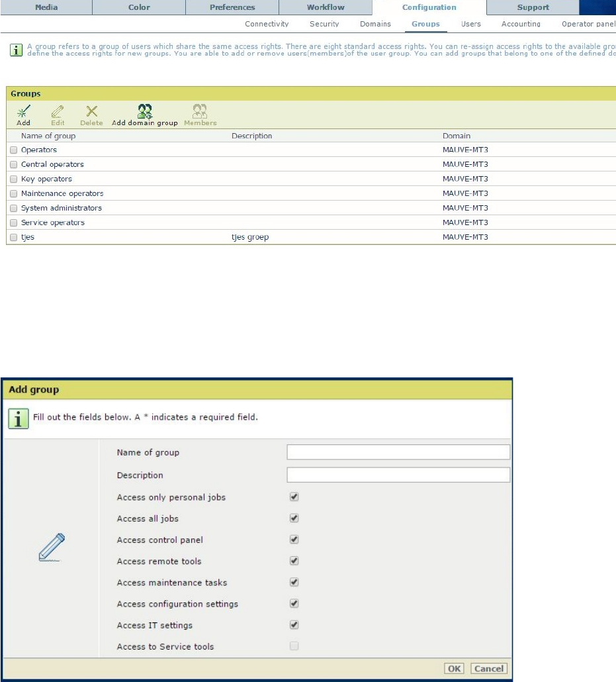Viewport: 616px width, 682px height.
Task: Uncheck Access configuration settings
Action: coord(294,603)
